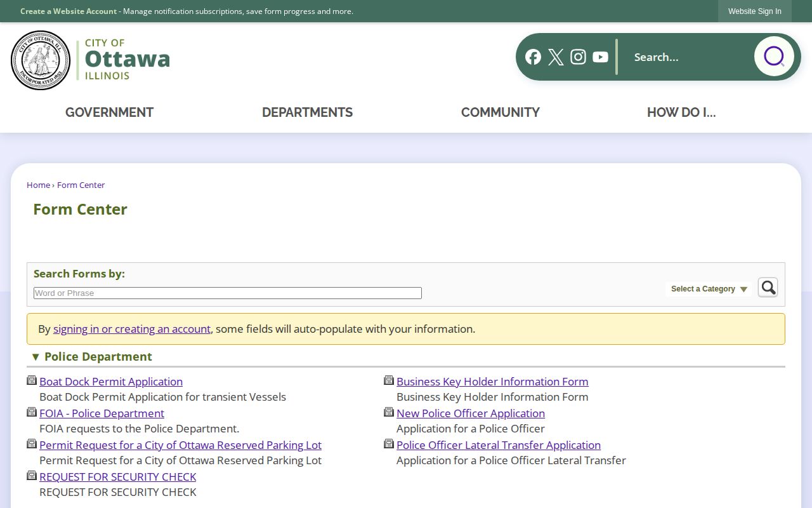This screenshot has width=812, height=508.
Task: Click the 'Search Forms by:' label
Action: coord(79,274)
